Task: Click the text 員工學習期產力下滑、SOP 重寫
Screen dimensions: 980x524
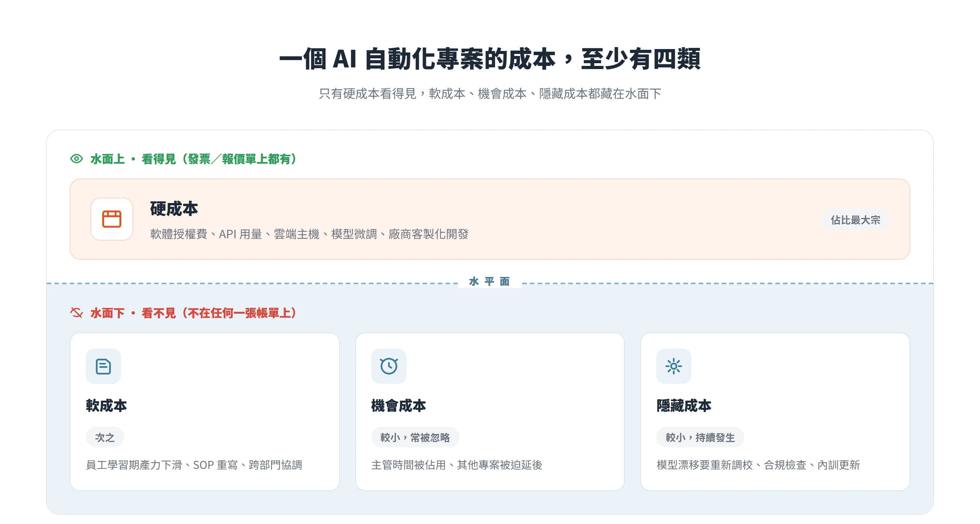Action: tap(194, 465)
